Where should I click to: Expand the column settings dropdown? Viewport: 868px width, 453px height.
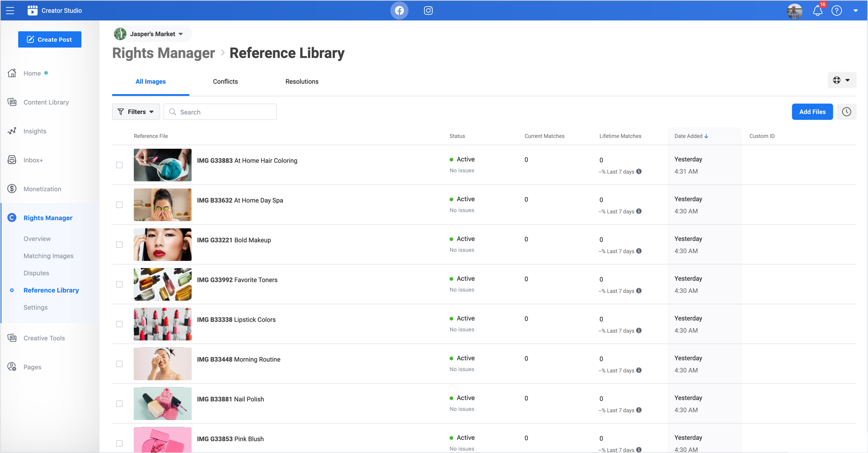[x=841, y=80]
